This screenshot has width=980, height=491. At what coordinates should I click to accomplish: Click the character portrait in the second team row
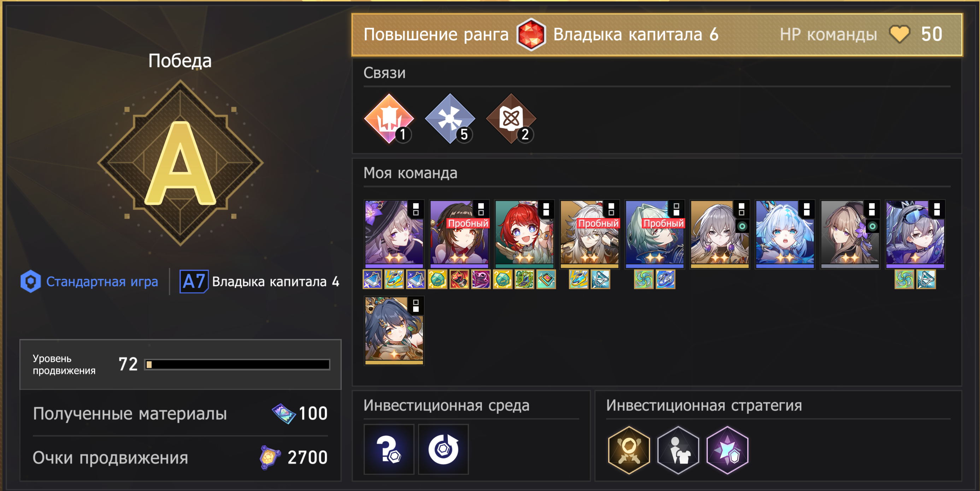click(x=394, y=331)
